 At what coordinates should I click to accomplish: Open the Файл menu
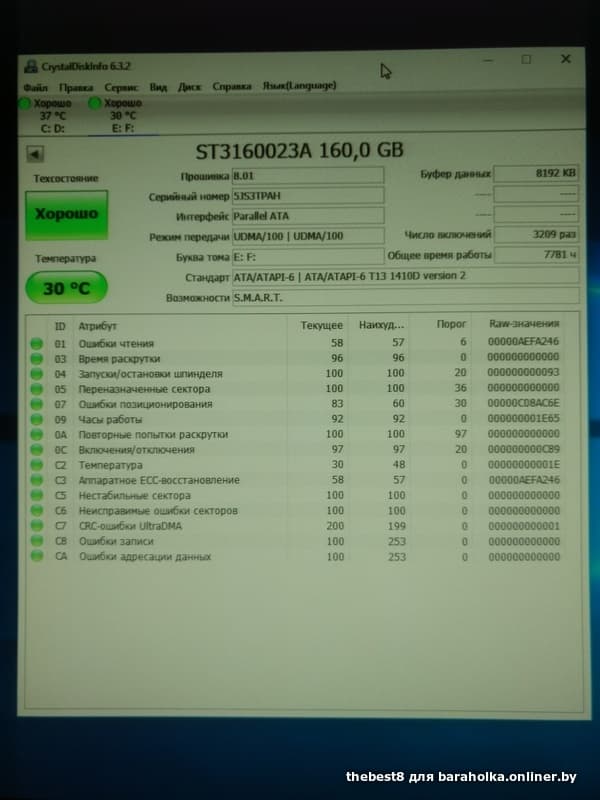click(36, 87)
